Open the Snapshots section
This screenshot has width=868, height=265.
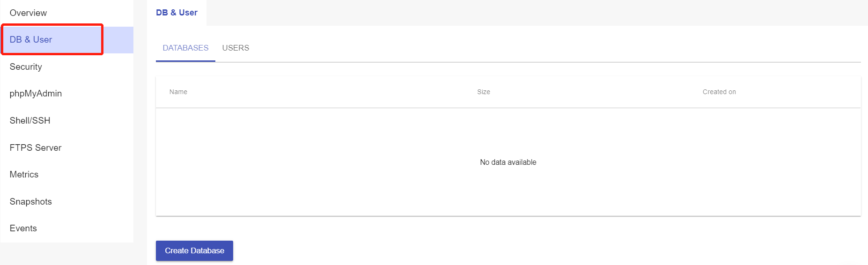[31, 202]
